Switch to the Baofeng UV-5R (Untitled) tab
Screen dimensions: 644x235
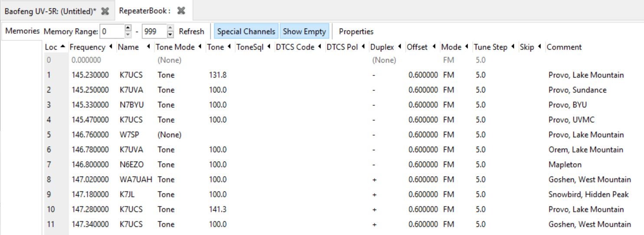click(x=50, y=11)
